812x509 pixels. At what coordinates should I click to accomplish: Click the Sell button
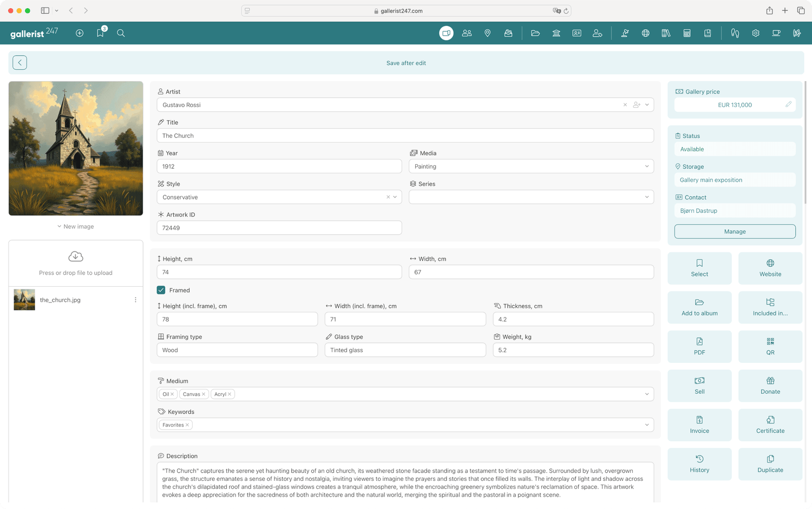click(699, 386)
